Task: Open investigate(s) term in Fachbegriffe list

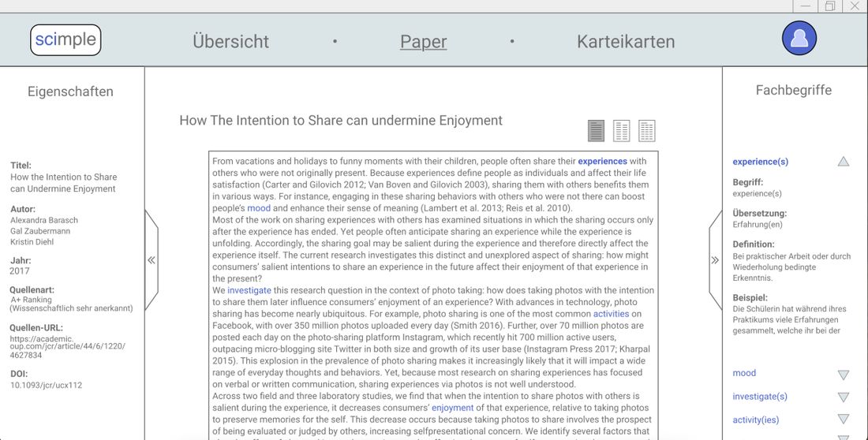Action: (759, 397)
